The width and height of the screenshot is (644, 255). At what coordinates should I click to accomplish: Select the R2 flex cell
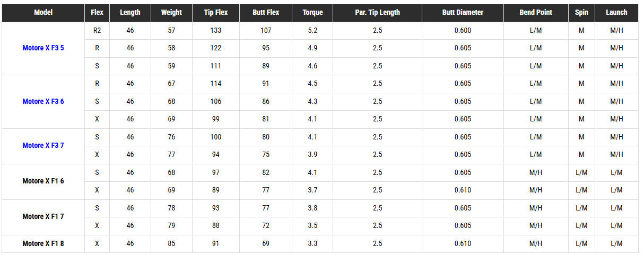point(97,31)
